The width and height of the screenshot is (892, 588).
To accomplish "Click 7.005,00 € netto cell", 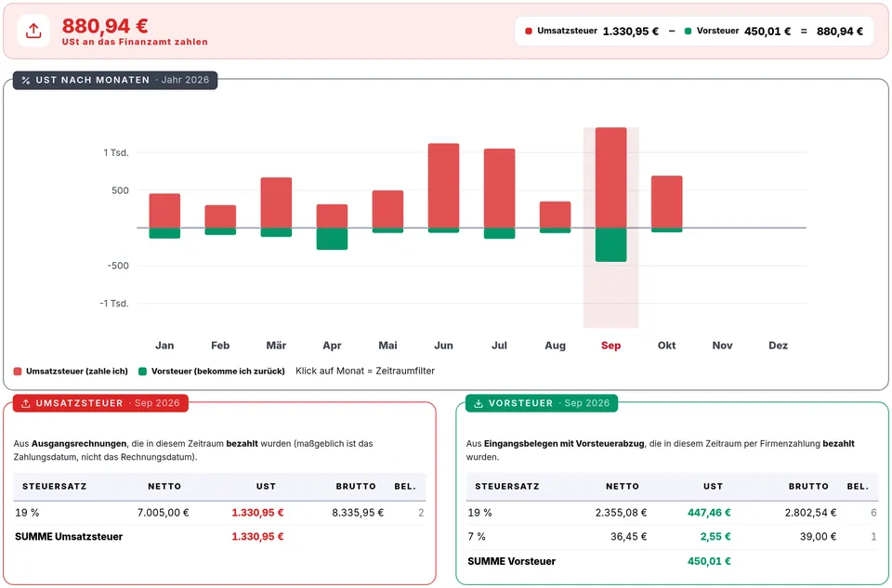I will [x=163, y=513].
